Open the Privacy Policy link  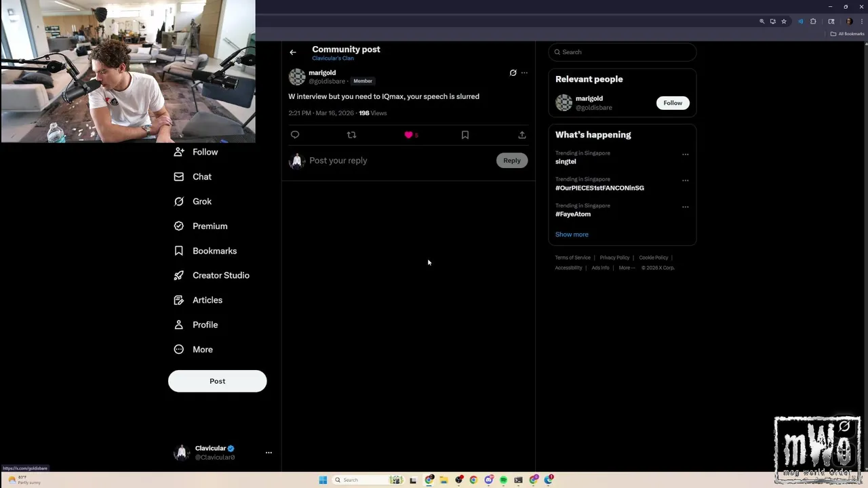point(614,258)
